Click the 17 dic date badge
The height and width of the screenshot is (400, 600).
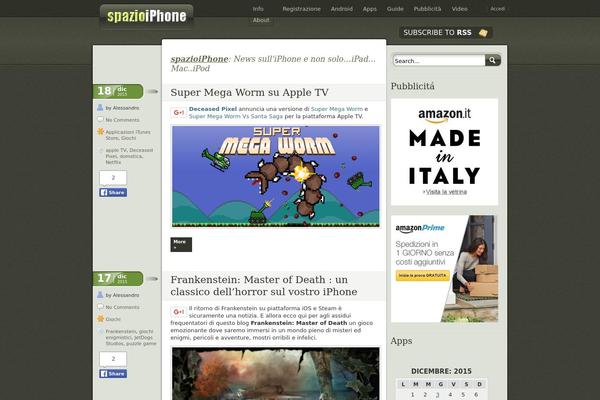118,278
